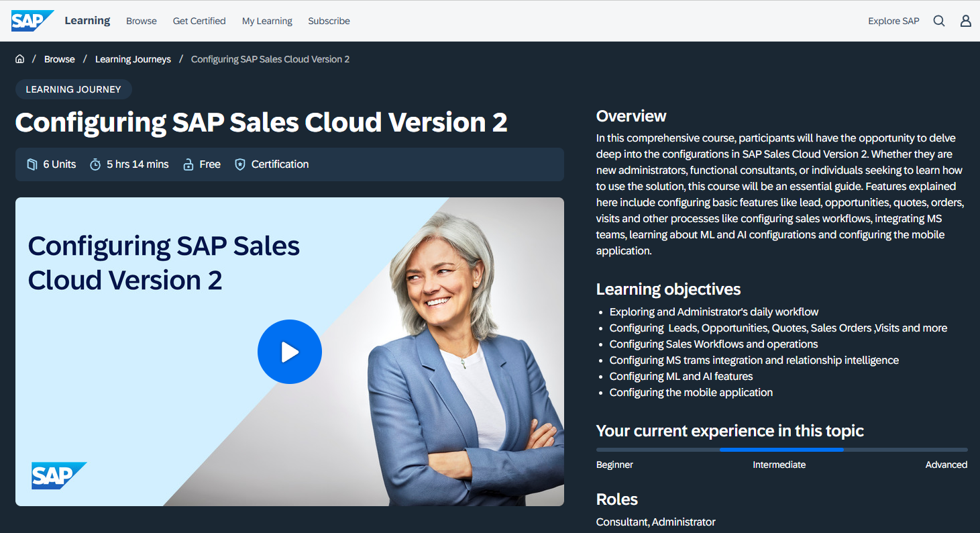Open the user profile icon
This screenshot has height=533, width=980.
click(965, 21)
